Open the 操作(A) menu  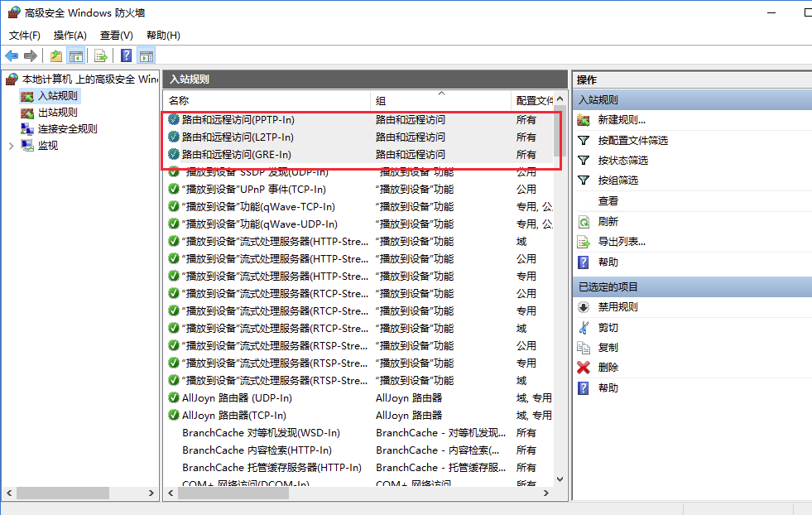(x=70, y=36)
